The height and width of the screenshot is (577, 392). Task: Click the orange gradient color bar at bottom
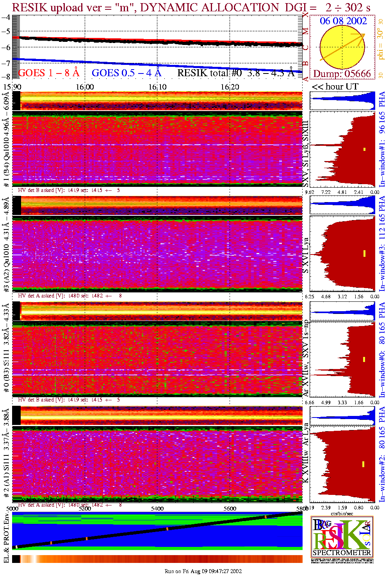coord(157,559)
